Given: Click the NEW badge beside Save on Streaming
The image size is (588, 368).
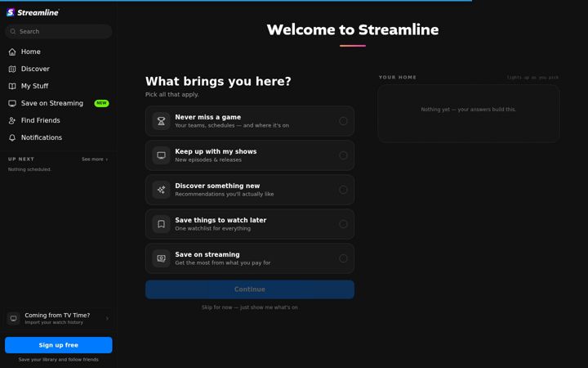Looking at the screenshot, I should [101, 103].
